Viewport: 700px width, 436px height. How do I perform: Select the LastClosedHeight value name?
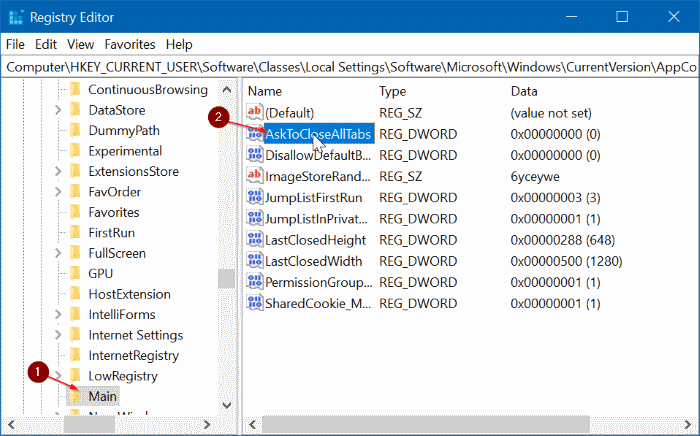(316, 240)
